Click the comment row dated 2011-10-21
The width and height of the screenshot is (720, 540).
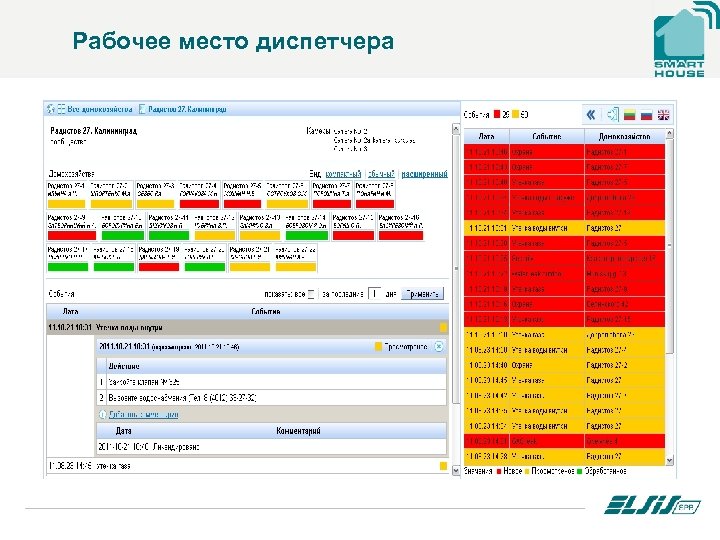[x=271, y=447]
